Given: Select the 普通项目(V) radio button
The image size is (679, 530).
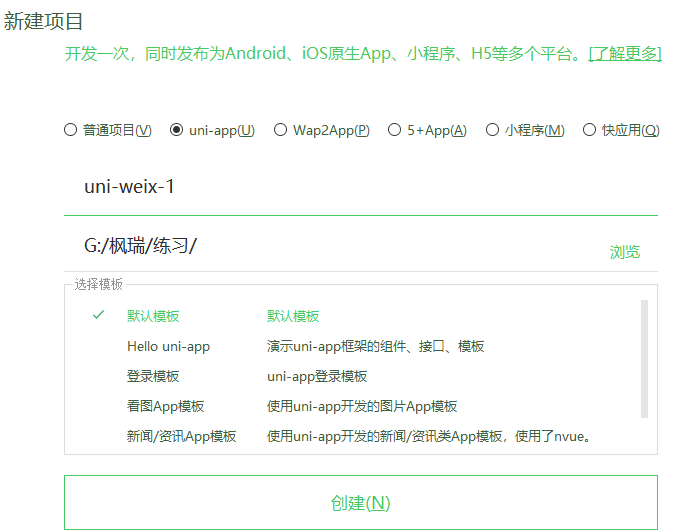Looking at the screenshot, I should [108, 130].
